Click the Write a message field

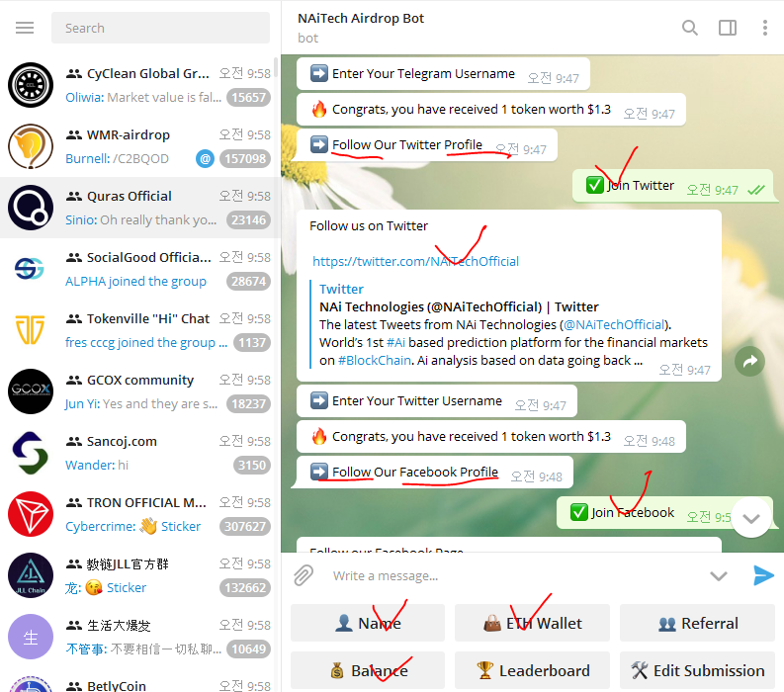click(515, 576)
